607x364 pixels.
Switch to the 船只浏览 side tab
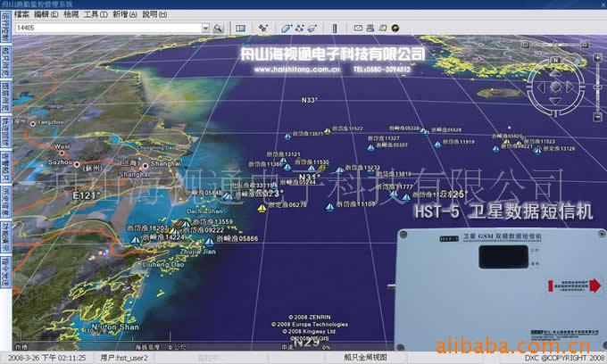(5, 62)
